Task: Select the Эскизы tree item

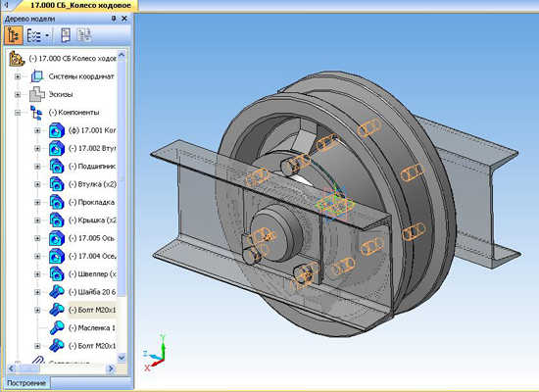Action: 61,94
